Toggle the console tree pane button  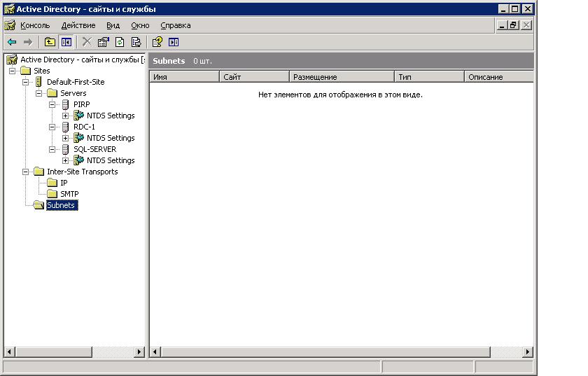click(x=66, y=42)
